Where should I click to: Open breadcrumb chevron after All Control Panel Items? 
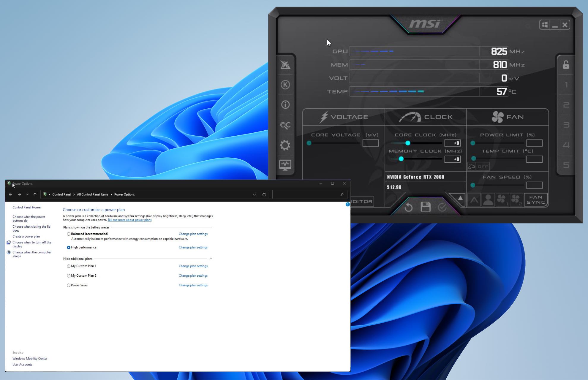tap(111, 194)
